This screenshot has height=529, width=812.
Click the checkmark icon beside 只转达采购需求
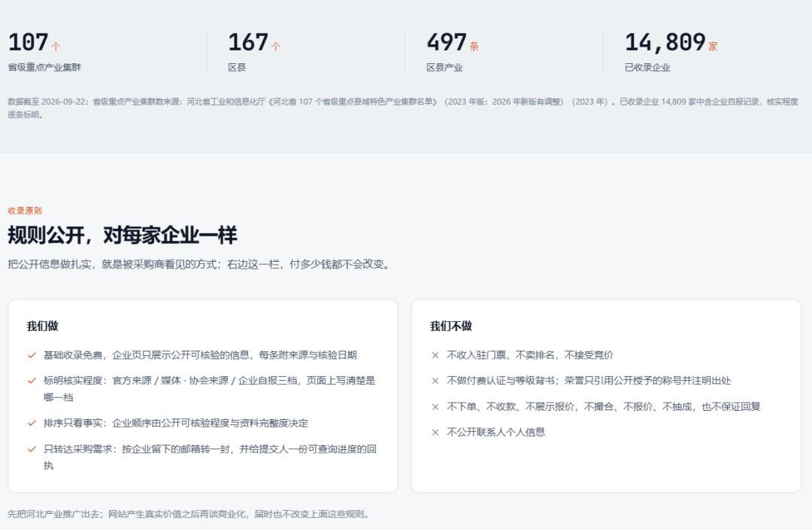32,449
